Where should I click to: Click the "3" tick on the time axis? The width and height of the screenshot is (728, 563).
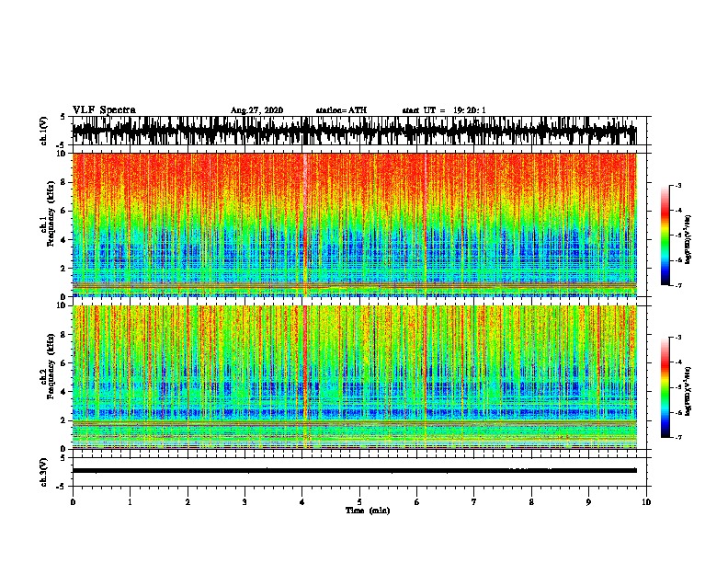(245, 502)
